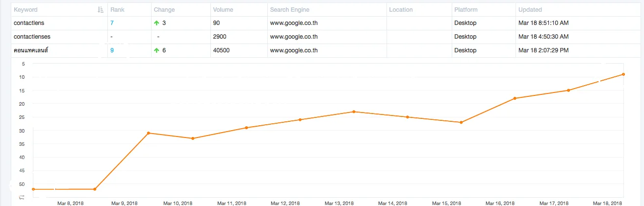Sort by the Rank column header

tap(117, 10)
